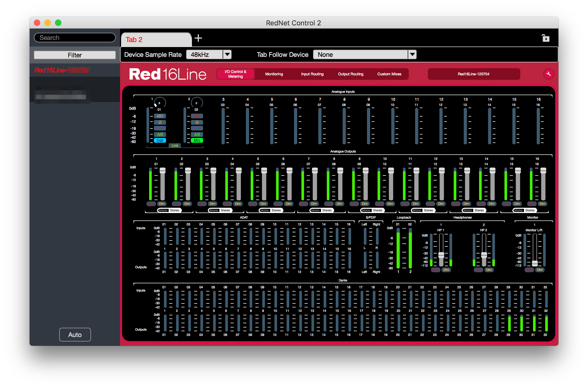Dim analogue output 10
This screenshot has width=588, height=388.
(390, 204)
